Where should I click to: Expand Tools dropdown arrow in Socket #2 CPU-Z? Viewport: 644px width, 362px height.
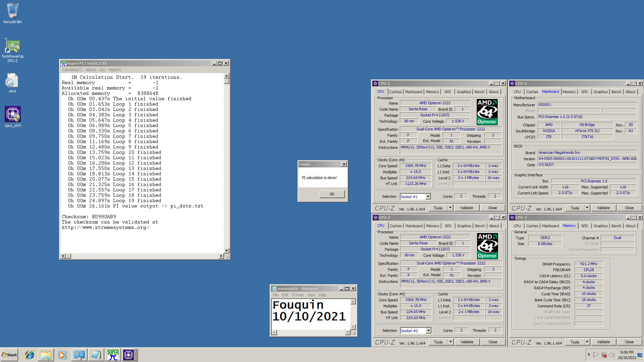click(450, 342)
